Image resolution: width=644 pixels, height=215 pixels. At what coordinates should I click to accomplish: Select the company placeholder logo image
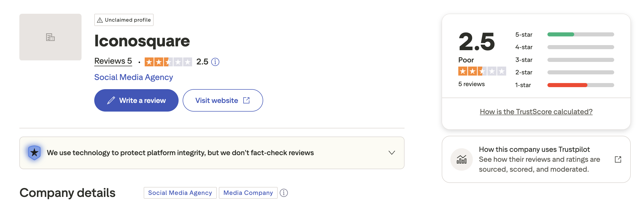[x=50, y=37]
